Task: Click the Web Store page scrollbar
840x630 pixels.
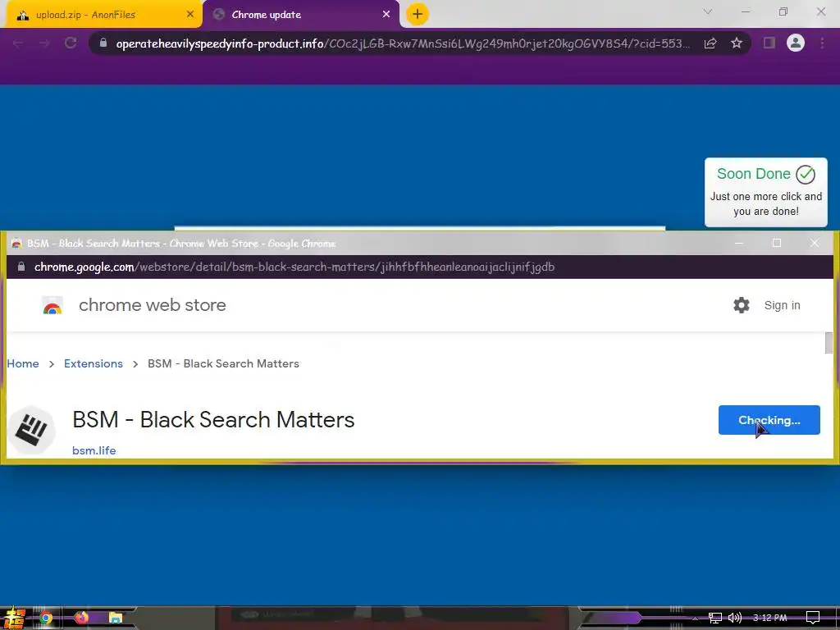Action: coord(829,343)
